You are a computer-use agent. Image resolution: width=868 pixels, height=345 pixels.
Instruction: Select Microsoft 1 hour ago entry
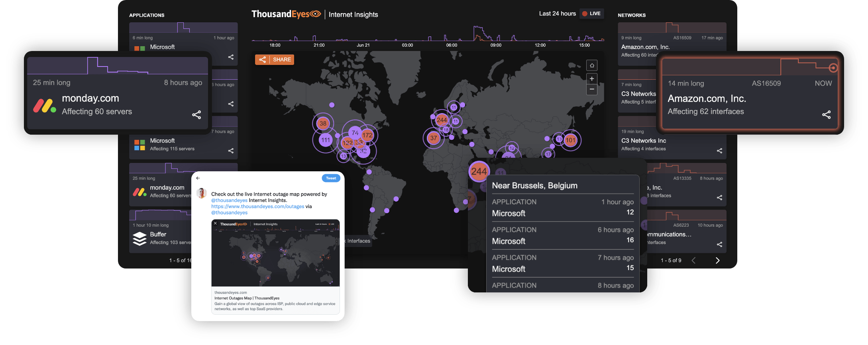562,208
